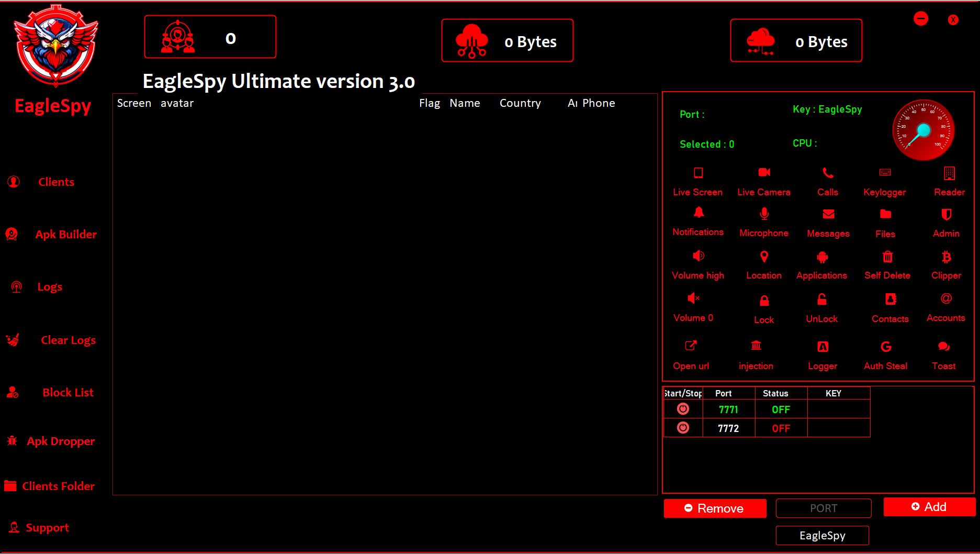Click the Reader icon
The height and width of the screenshot is (554, 980).
coord(949,173)
